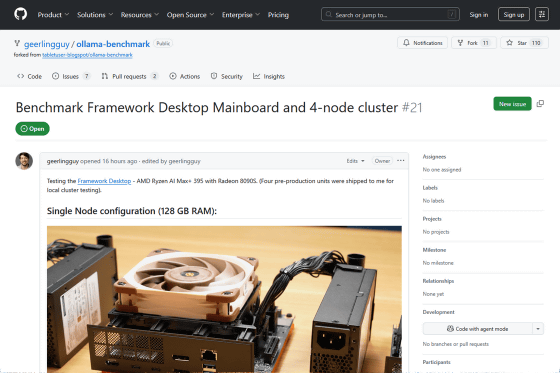Screen dimensions: 560x373
Task: Open the Framework mainboard photo
Action: (224, 299)
